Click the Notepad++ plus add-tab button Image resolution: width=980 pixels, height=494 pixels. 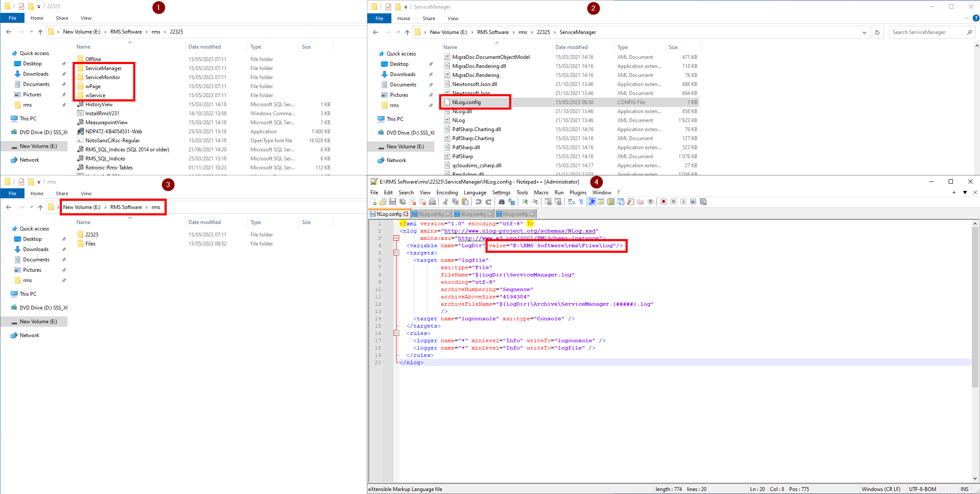pos(954,193)
